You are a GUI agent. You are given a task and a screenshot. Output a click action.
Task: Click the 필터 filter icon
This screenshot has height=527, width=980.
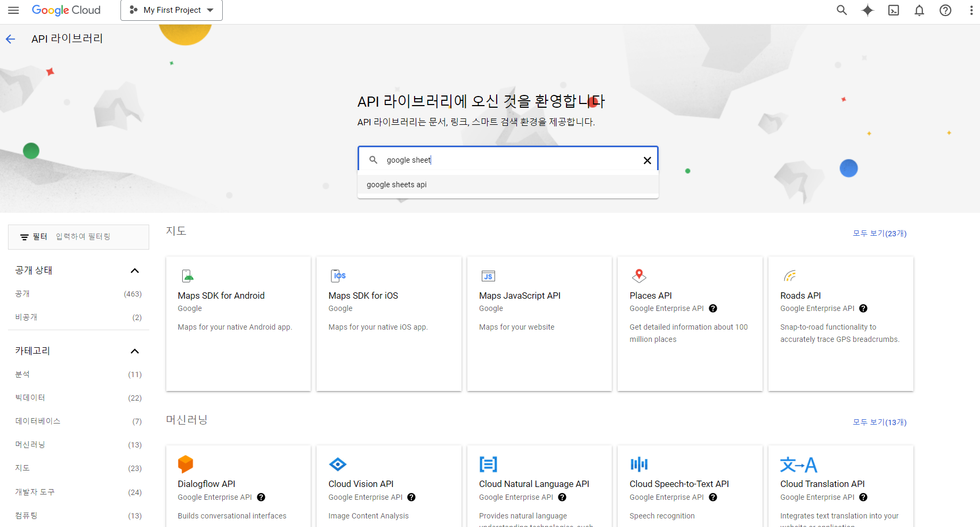(25, 237)
